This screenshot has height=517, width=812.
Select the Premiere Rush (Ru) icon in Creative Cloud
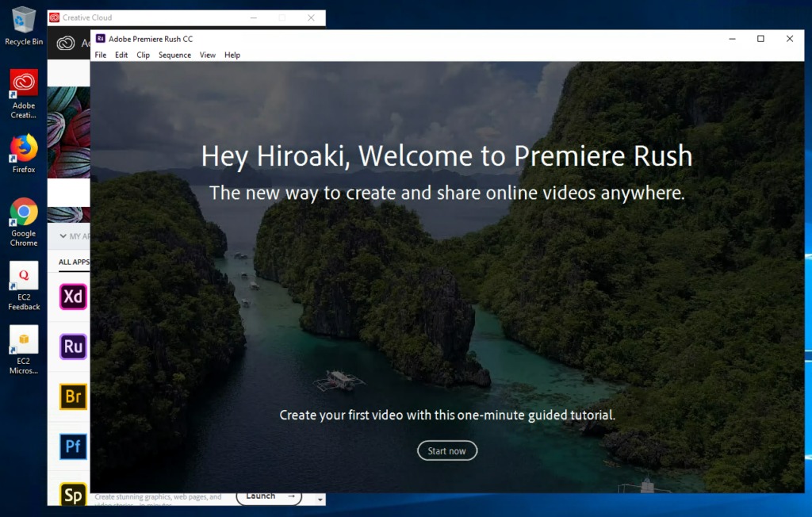pos(73,347)
